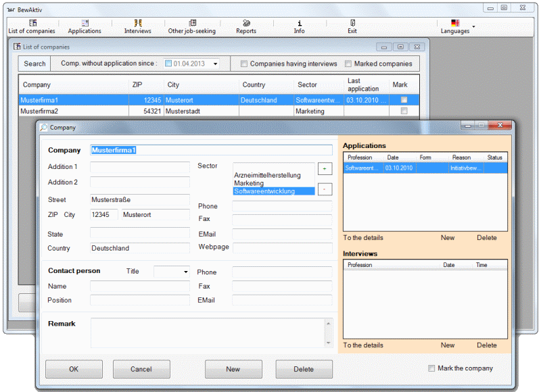The height and width of the screenshot is (392, 541).
Task: Click into the City field showing Musterort
Action: [156, 214]
